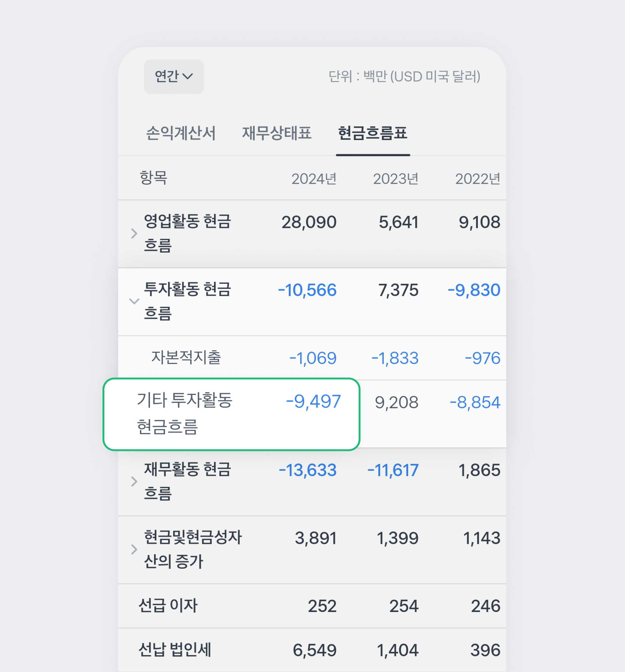Click the 2022년 column header
This screenshot has height=672, width=625.
[x=477, y=178]
